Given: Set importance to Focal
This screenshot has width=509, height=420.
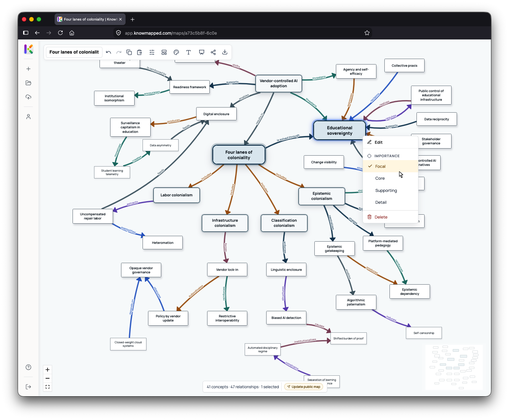Looking at the screenshot, I should (391, 167).
